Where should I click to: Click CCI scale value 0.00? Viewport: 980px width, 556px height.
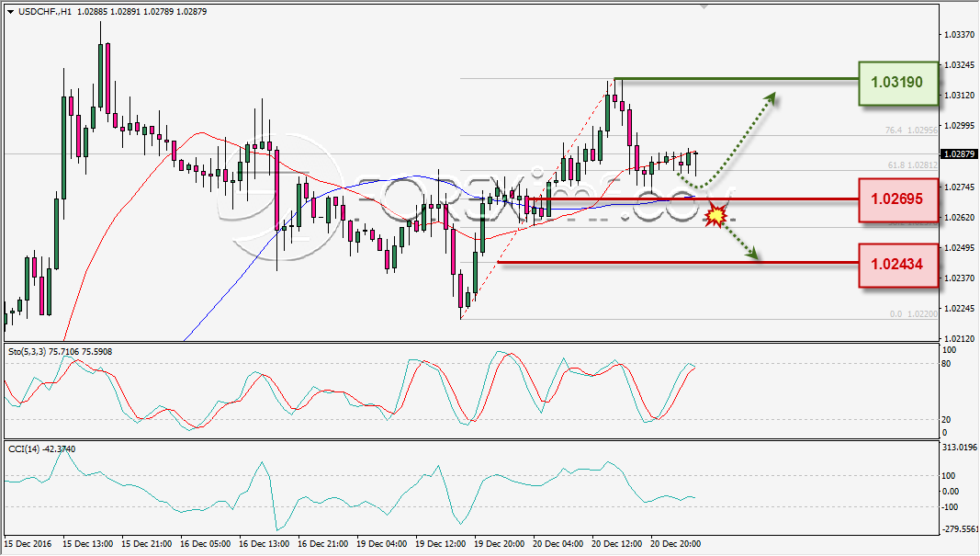point(950,492)
